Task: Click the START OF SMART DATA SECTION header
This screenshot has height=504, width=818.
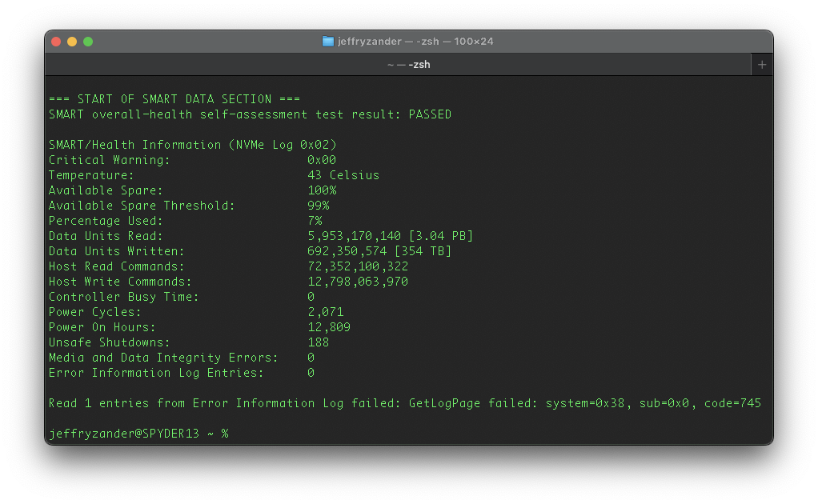Action: pyautogui.click(x=174, y=98)
